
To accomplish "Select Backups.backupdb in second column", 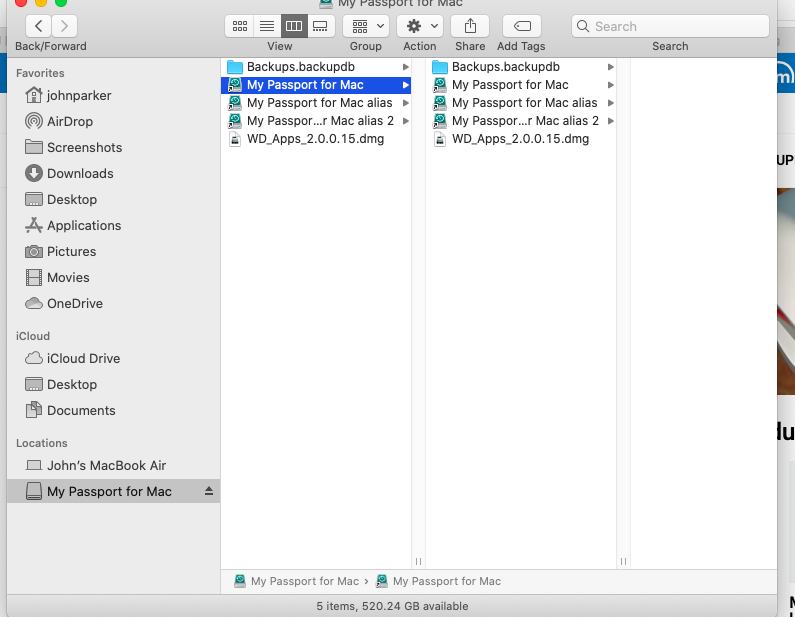I will click(521, 66).
